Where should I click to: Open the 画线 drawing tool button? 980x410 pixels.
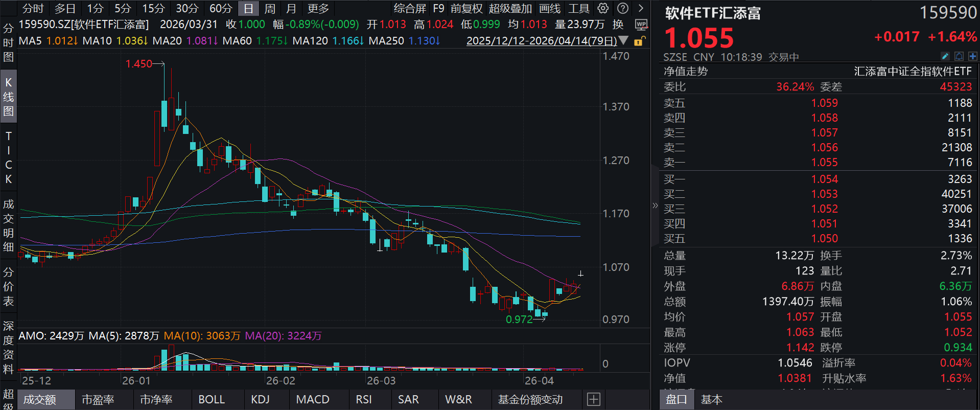[x=550, y=9]
